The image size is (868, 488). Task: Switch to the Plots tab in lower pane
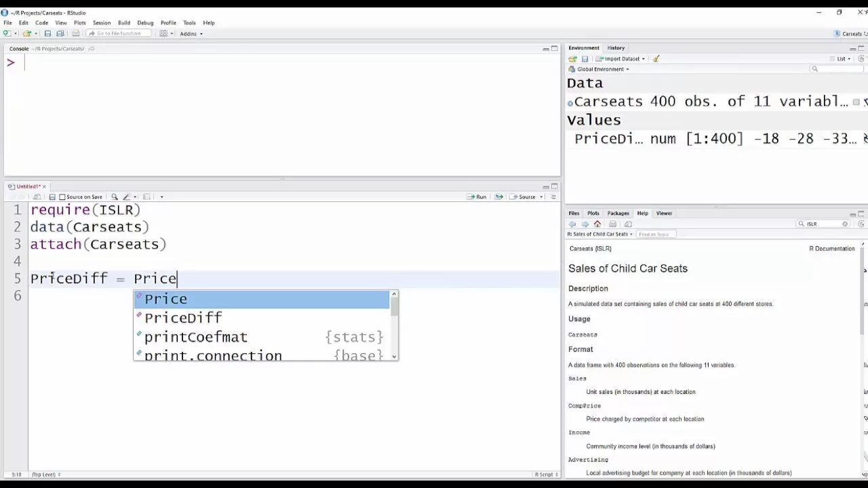[x=593, y=213]
